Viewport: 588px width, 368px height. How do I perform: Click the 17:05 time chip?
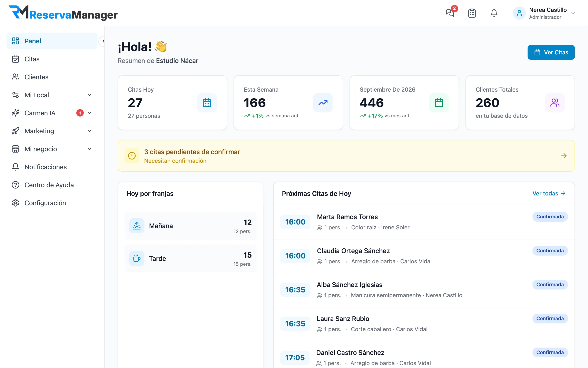pyautogui.click(x=295, y=358)
